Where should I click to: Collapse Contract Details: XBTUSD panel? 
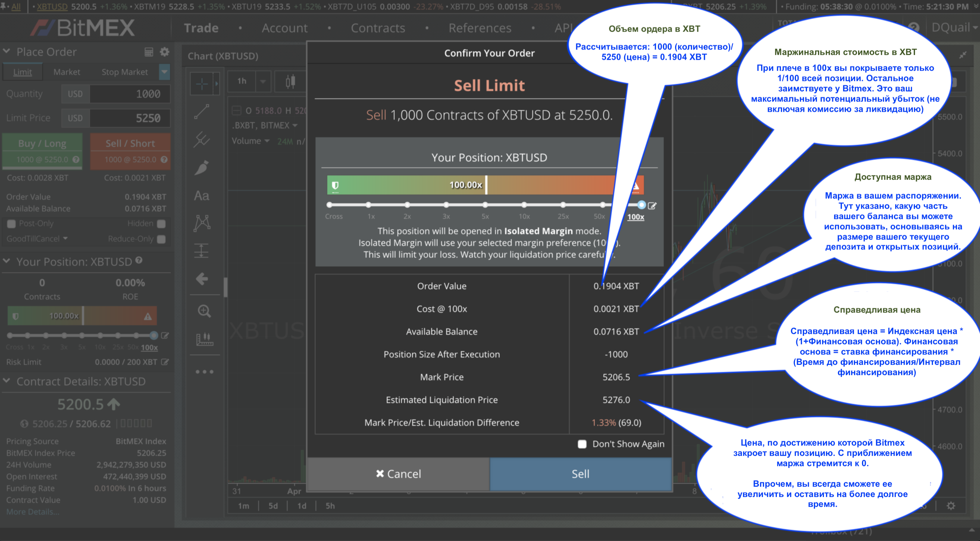(x=7, y=381)
